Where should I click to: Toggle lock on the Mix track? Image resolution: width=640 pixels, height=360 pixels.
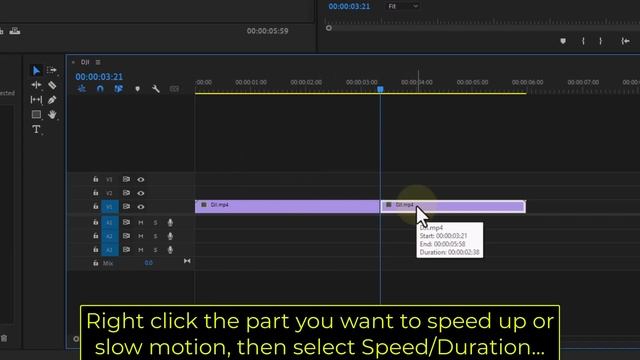pos(96,263)
